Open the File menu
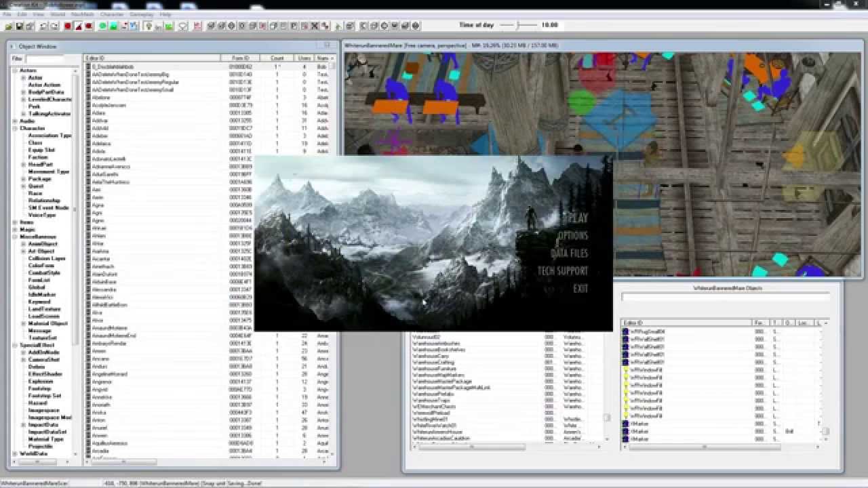868x488 pixels. pyautogui.click(x=6, y=14)
